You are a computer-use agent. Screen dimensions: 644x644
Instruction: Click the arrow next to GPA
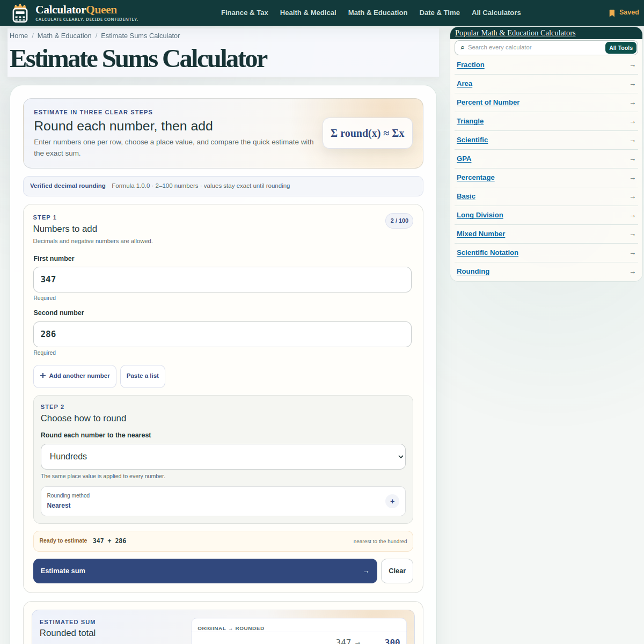point(632,159)
